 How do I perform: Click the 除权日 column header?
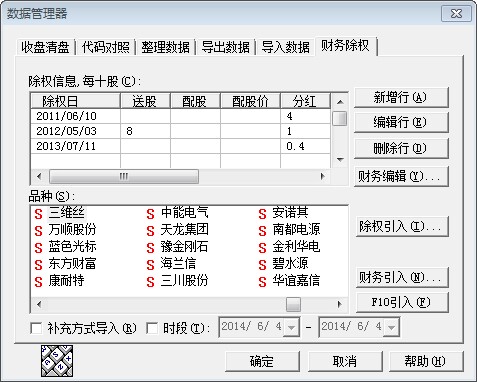(75, 101)
